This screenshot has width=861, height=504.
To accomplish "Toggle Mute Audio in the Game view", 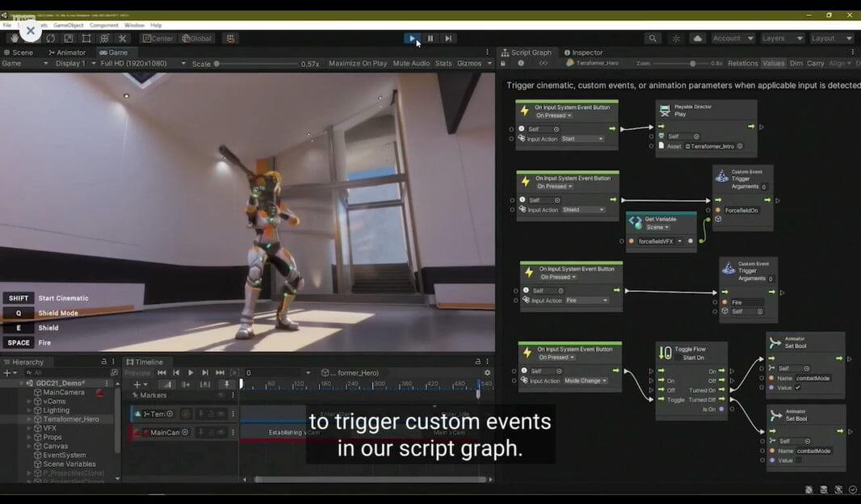I will coord(410,62).
